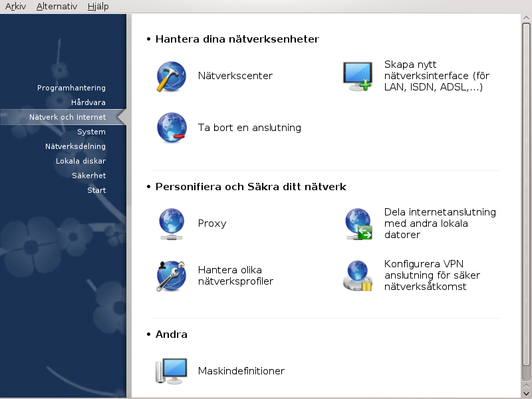The width and height of the screenshot is (532, 399).
Task: Click 'Hantera olika nätverksprofiler' label
Action: coord(235,275)
